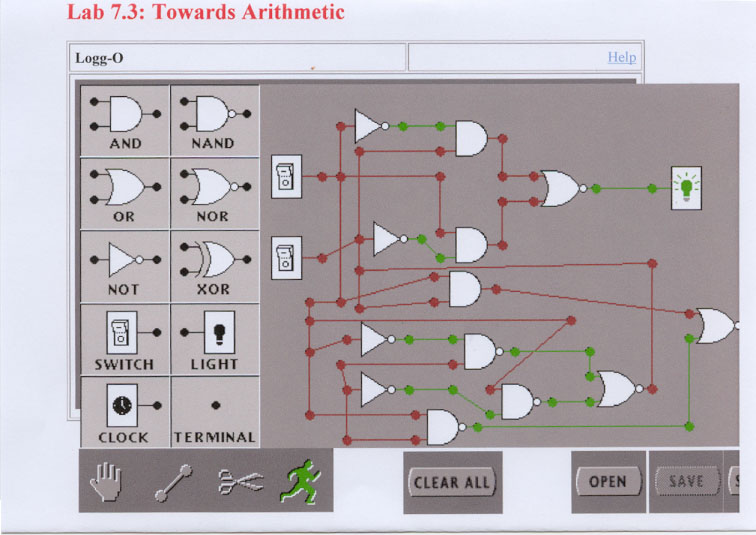This screenshot has width=756, height=535.
Task: Select the LIGHT component in palette
Action: tap(214, 340)
